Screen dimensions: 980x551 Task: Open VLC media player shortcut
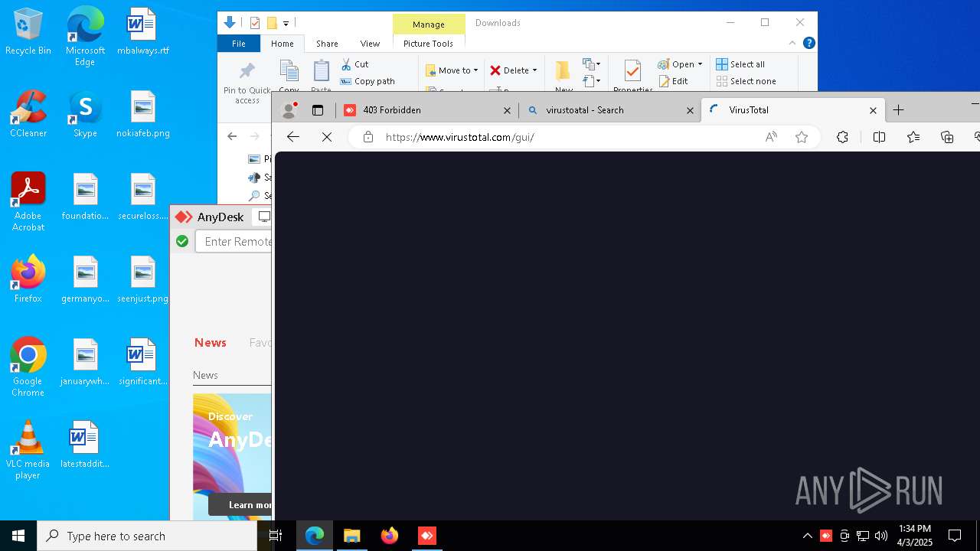point(28,451)
